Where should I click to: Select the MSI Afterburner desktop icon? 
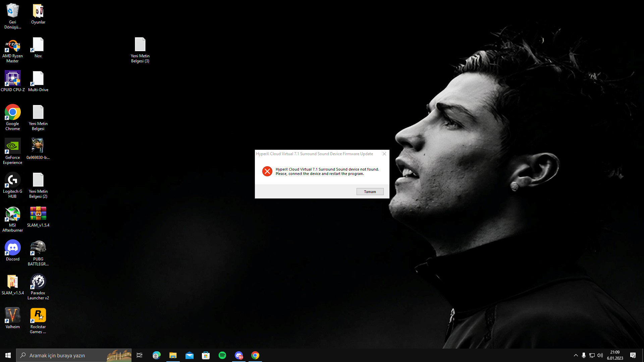pyautogui.click(x=13, y=219)
